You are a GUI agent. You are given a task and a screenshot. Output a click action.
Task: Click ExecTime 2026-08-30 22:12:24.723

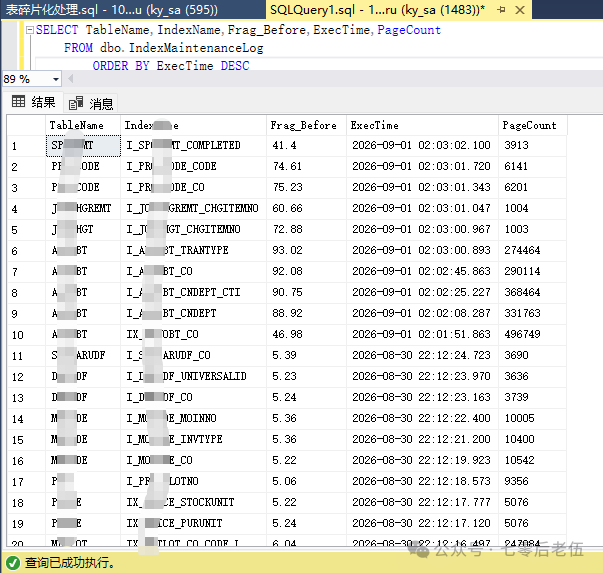tap(421, 355)
